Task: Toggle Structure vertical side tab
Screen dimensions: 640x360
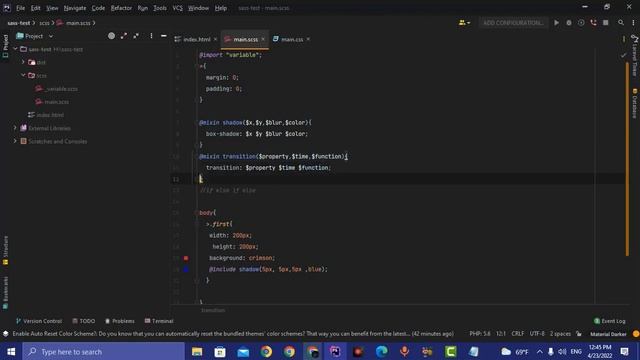Action: point(5,250)
